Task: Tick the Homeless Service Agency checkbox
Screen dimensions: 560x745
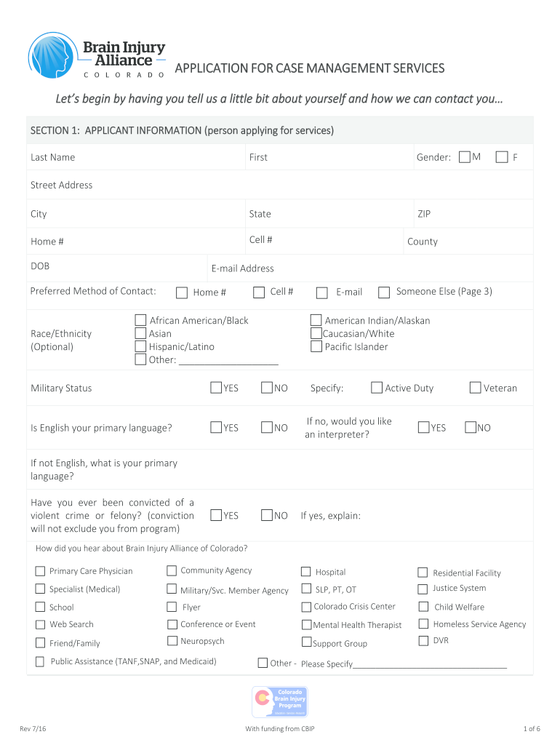Action: (x=423, y=624)
